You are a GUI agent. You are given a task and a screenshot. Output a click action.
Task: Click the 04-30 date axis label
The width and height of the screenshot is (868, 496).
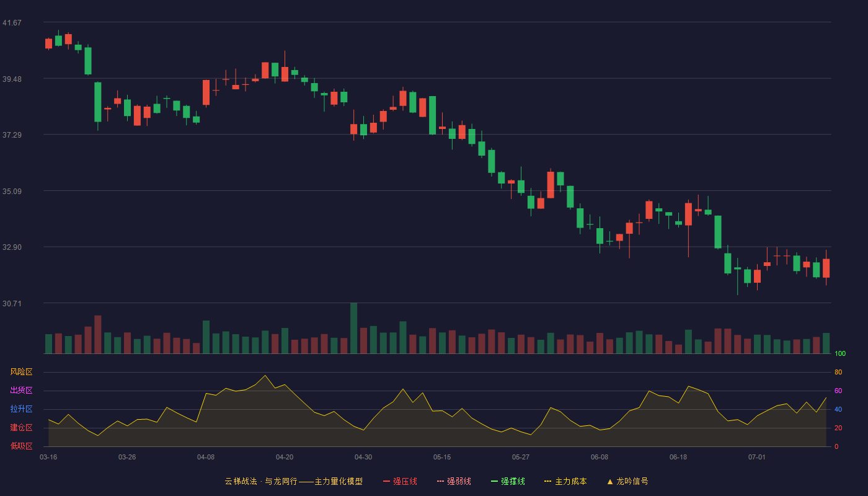(363, 457)
